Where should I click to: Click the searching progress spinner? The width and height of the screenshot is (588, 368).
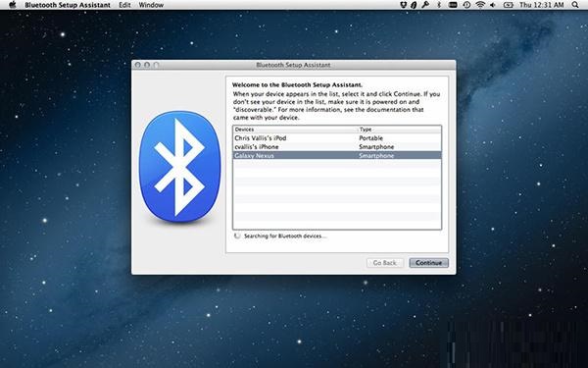(x=237, y=236)
